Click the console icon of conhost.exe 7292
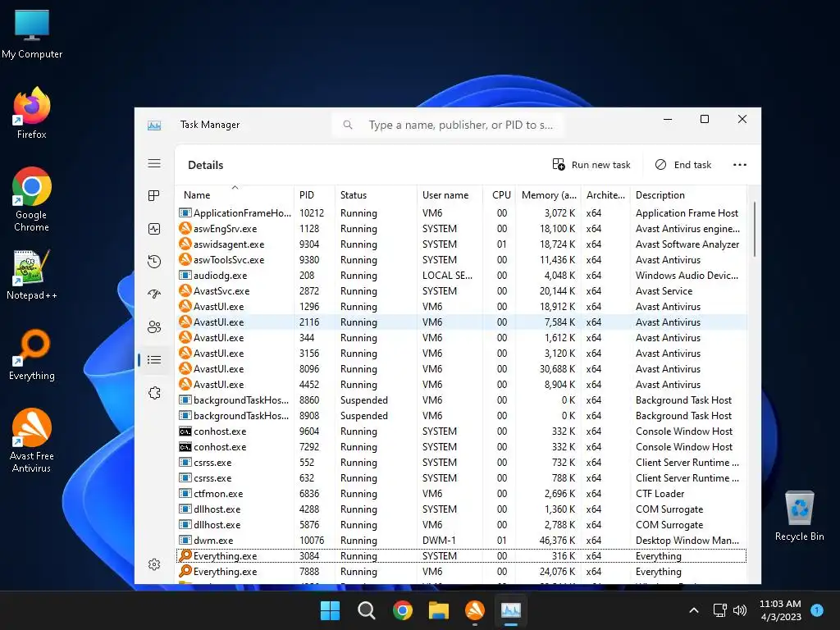Screen dimensions: 840x630 click(x=185, y=447)
